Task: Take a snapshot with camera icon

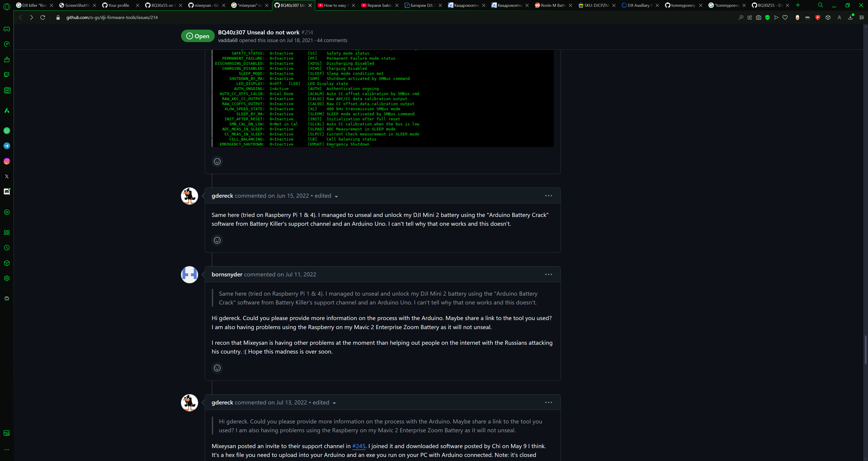Action: click(759, 18)
